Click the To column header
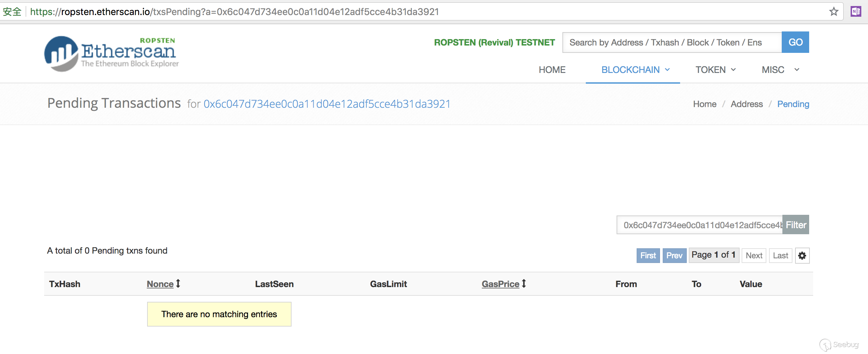The image size is (868, 354). (x=696, y=284)
